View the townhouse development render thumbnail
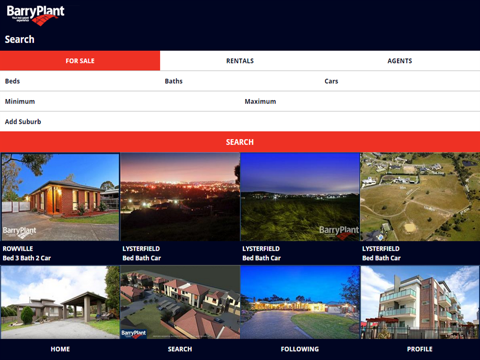The height and width of the screenshot is (360, 480). coord(180,302)
